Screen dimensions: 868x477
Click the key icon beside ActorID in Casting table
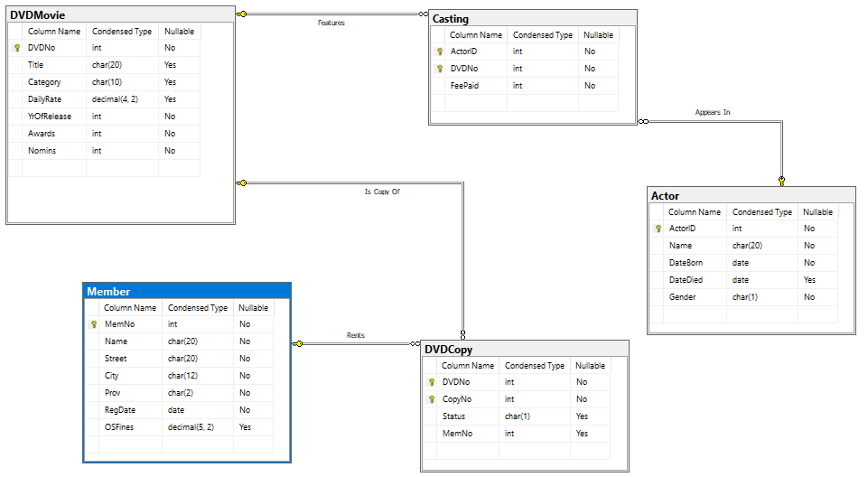[440, 51]
